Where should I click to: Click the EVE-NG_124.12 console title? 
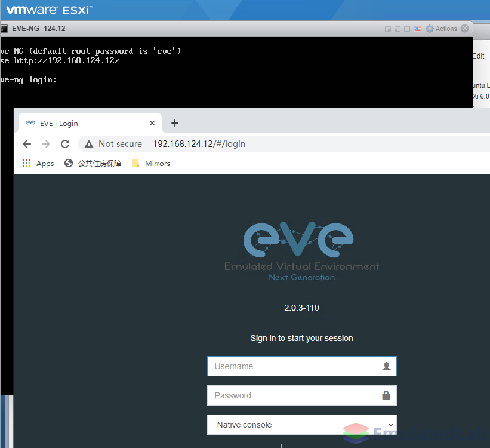(39, 29)
